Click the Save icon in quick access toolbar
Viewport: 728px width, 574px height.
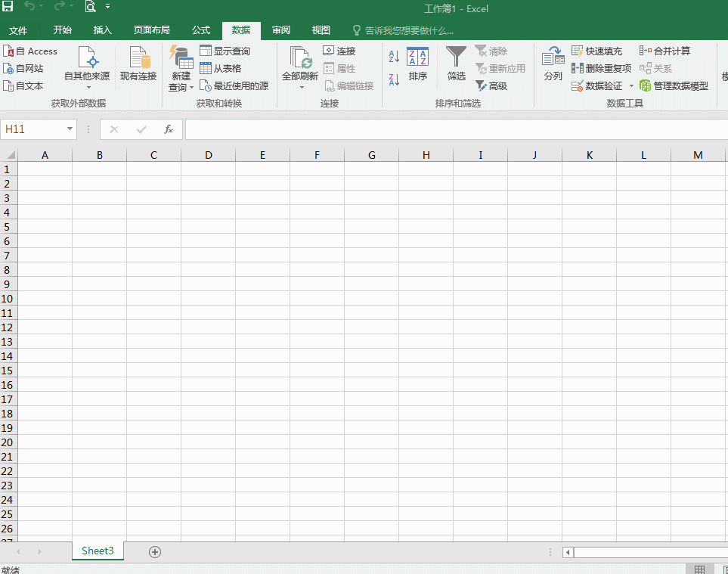(8, 6)
